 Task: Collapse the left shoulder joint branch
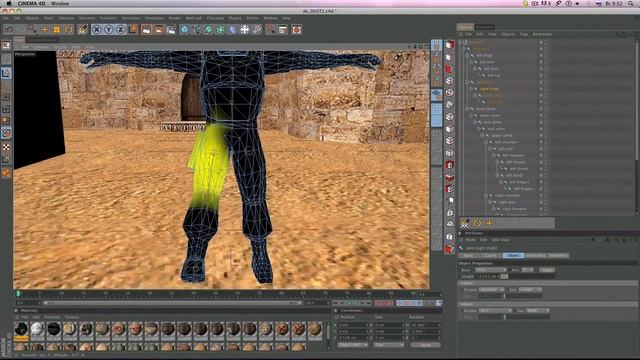(487, 142)
